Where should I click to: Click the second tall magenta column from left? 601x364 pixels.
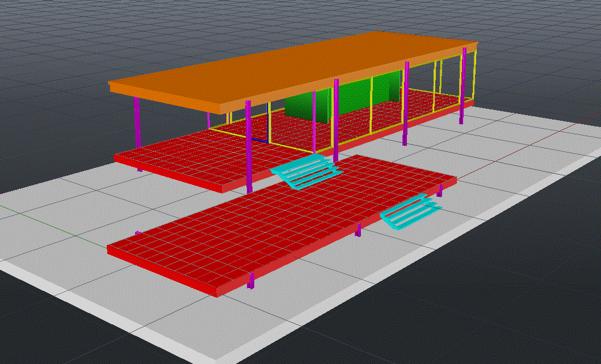pyautogui.click(x=249, y=147)
